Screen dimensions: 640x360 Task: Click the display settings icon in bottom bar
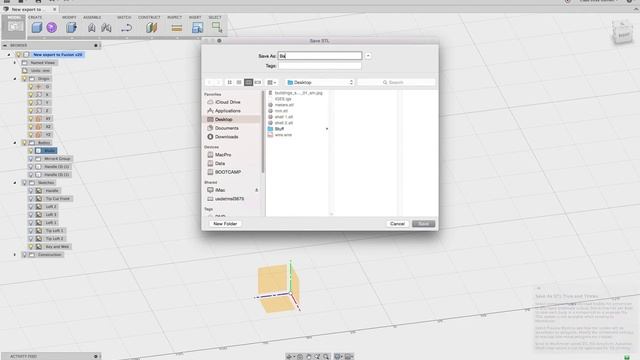pyautogui.click(x=338, y=356)
